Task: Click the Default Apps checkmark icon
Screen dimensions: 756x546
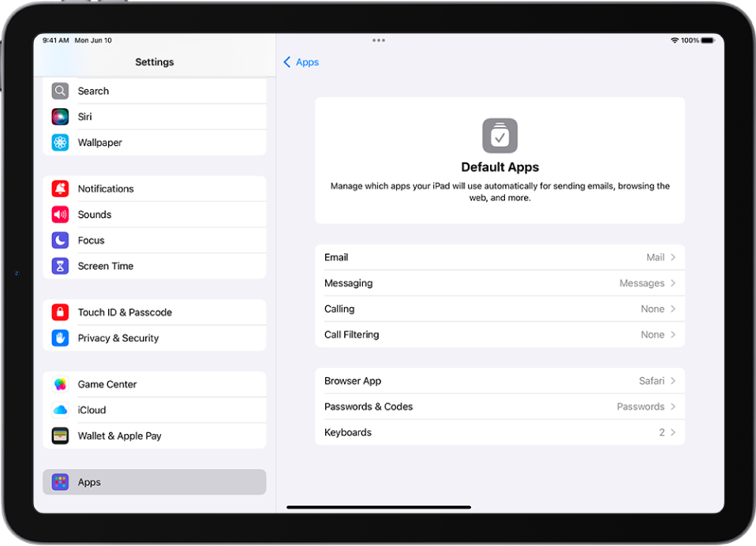Action: click(500, 136)
